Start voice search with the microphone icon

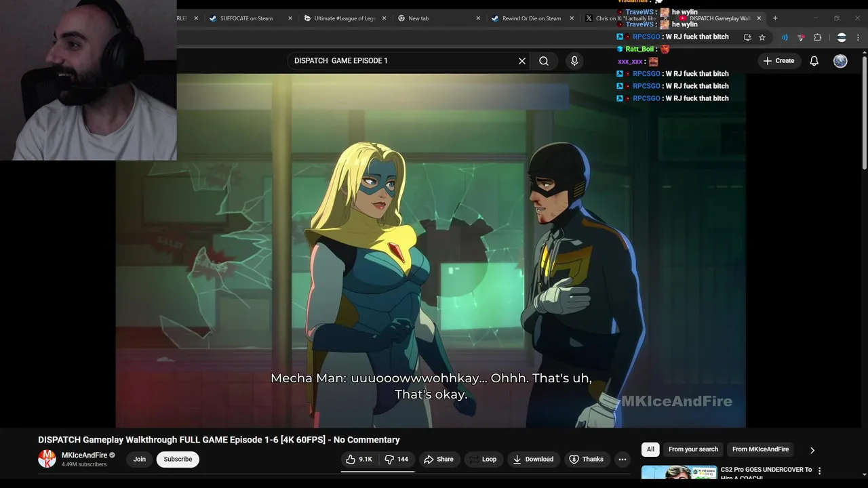point(574,61)
